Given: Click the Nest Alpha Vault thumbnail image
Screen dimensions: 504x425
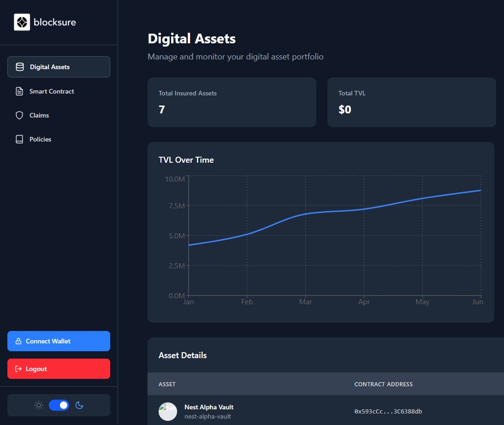Looking at the screenshot, I should (x=167, y=411).
